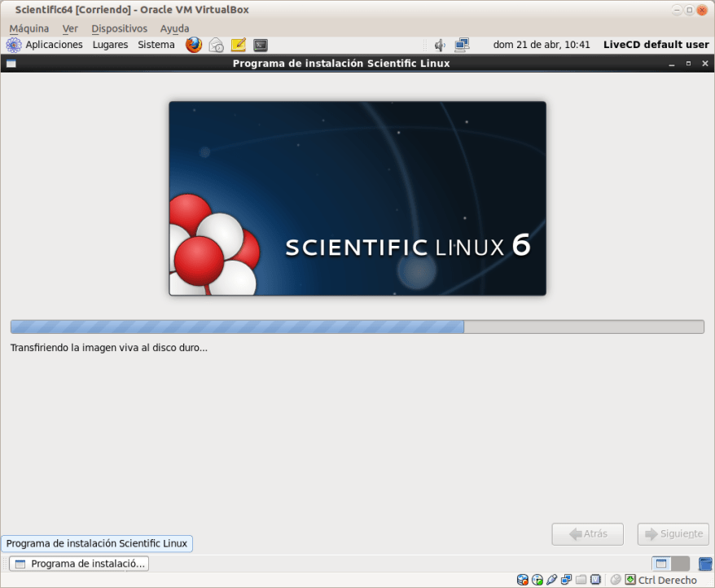The width and height of the screenshot is (715, 588).
Task: Click the network adapters icon in VirtualBox statusbar
Action: click(567, 579)
